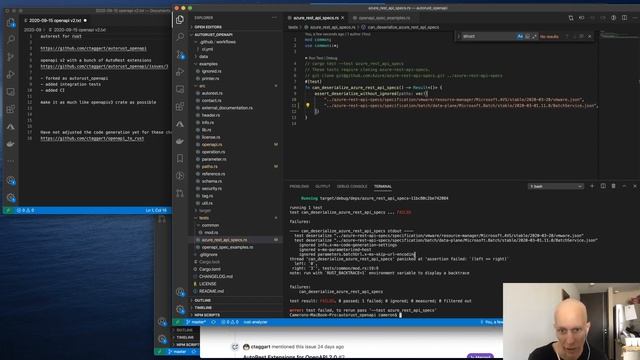Create a new terminal with plus icon
Image resolution: width=640 pixels, height=360 pixels.
pyautogui.click(x=592, y=186)
